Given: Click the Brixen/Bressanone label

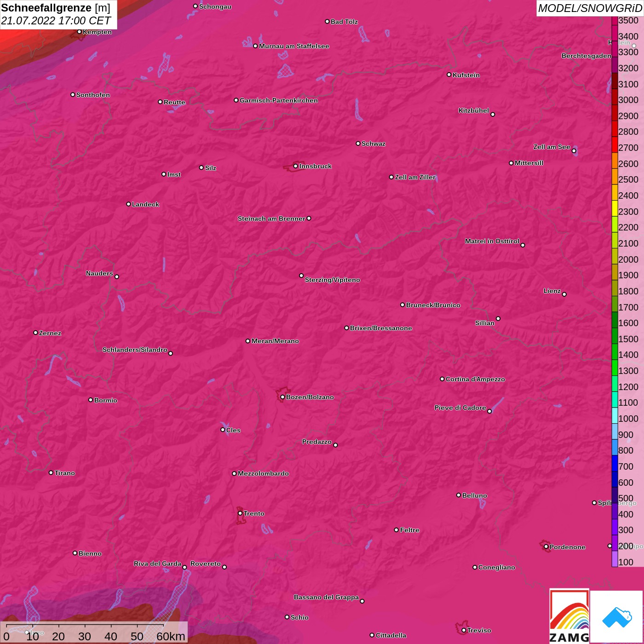Looking at the screenshot, I should tap(381, 328).
